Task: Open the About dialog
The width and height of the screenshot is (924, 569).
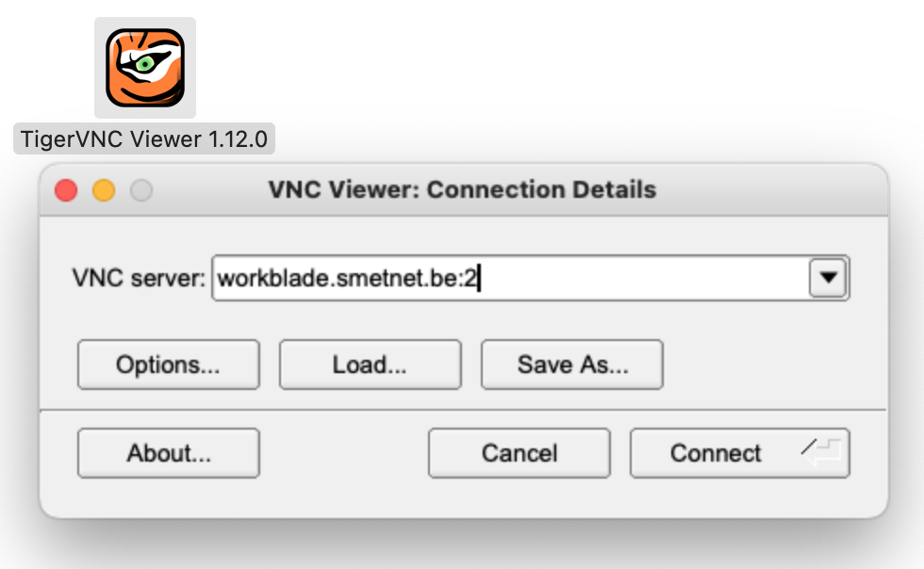Action: [168, 452]
